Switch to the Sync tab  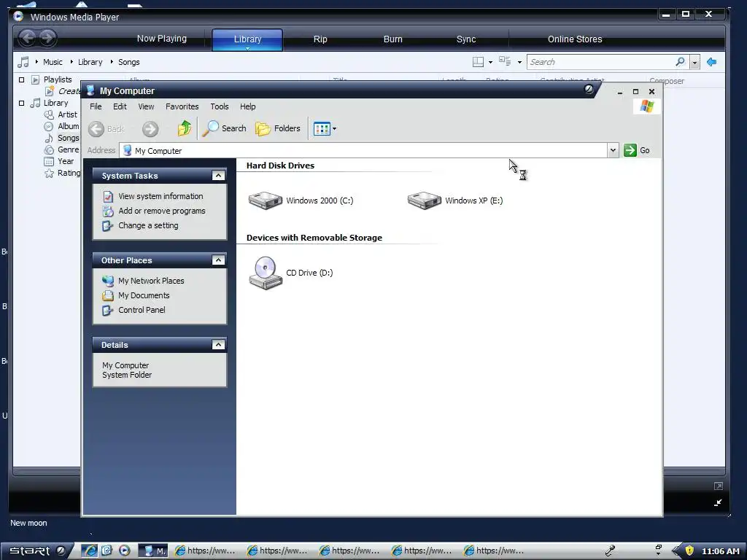pyautogui.click(x=466, y=39)
